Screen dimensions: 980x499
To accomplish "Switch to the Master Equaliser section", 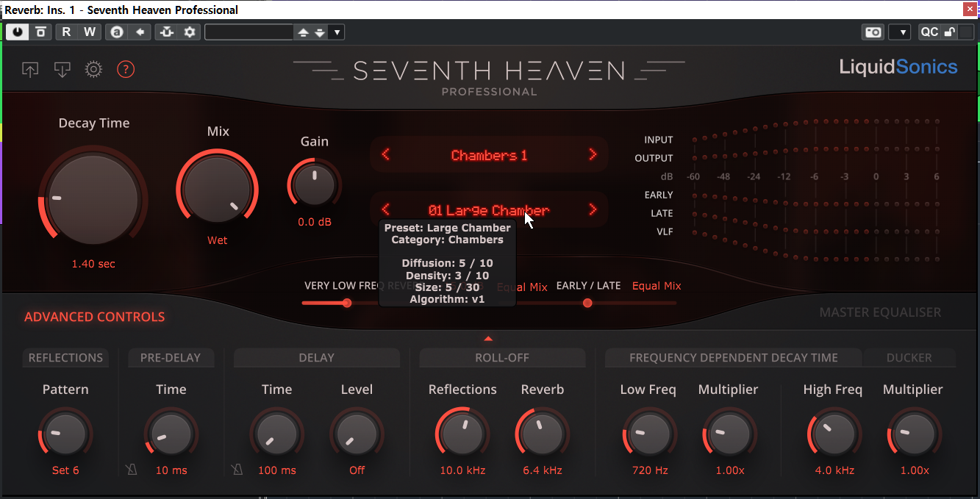I will [x=880, y=312].
